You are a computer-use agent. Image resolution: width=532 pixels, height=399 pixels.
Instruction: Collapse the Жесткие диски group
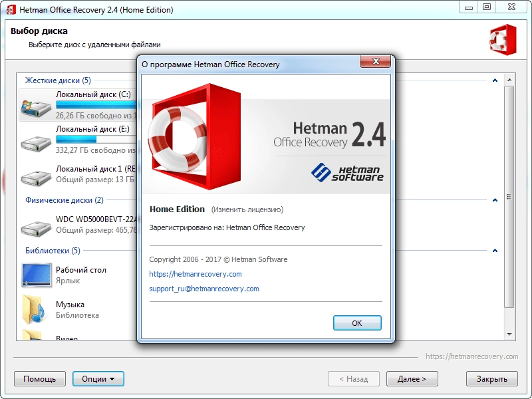(x=495, y=80)
